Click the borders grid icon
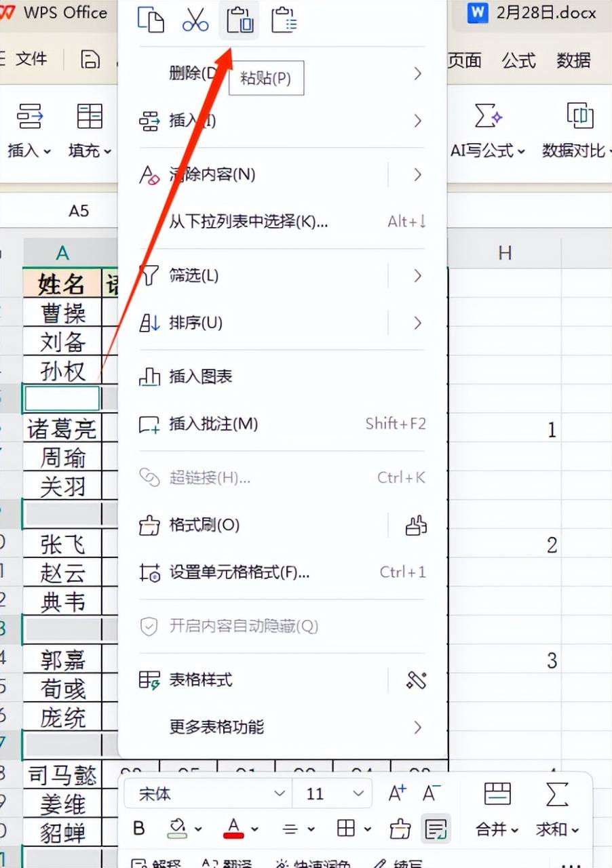The image size is (612, 868). pos(346,828)
